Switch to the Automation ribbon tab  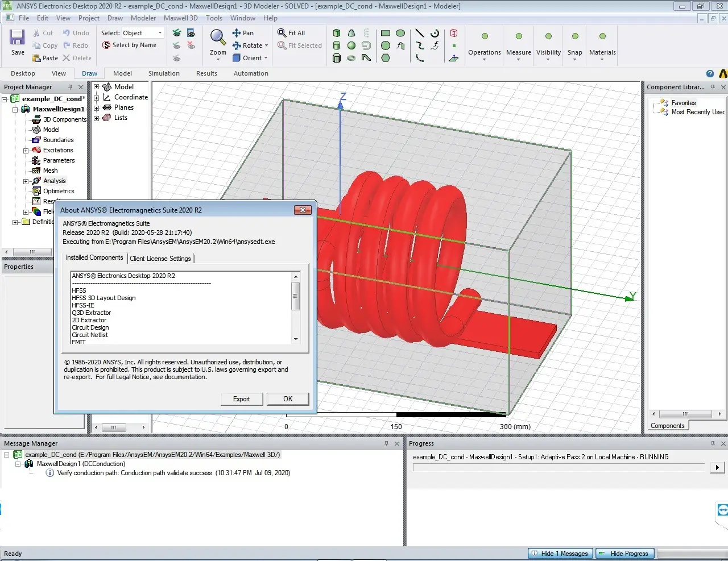[251, 73]
